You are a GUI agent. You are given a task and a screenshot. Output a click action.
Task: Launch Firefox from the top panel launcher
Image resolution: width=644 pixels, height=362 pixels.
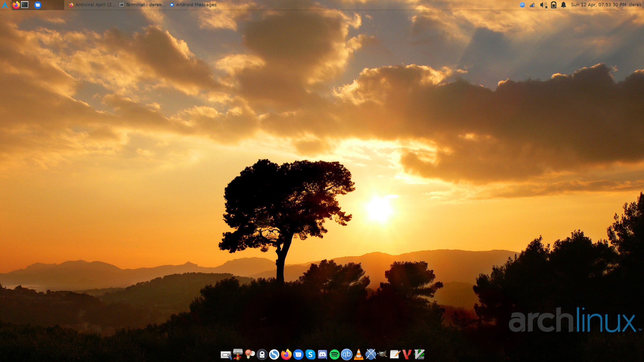coord(16,5)
